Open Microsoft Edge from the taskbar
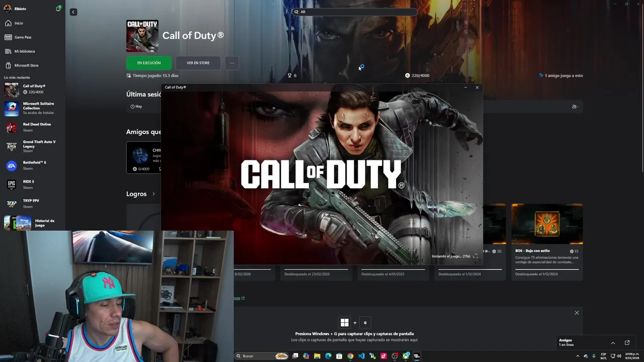Viewport: 644px width, 362px height. [x=328, y=356]
